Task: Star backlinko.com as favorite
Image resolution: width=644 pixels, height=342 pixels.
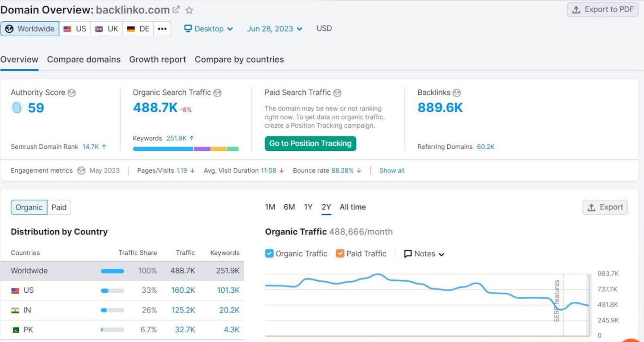Action: [x=189, y=10]
